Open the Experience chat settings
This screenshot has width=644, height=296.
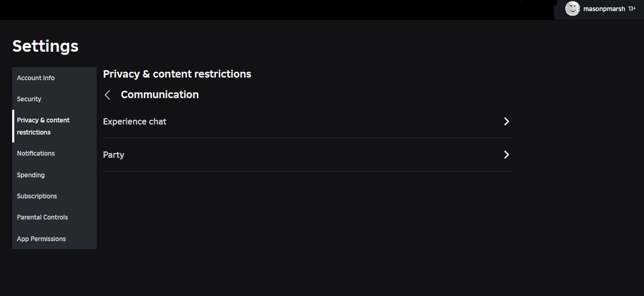tap(308, 121)
